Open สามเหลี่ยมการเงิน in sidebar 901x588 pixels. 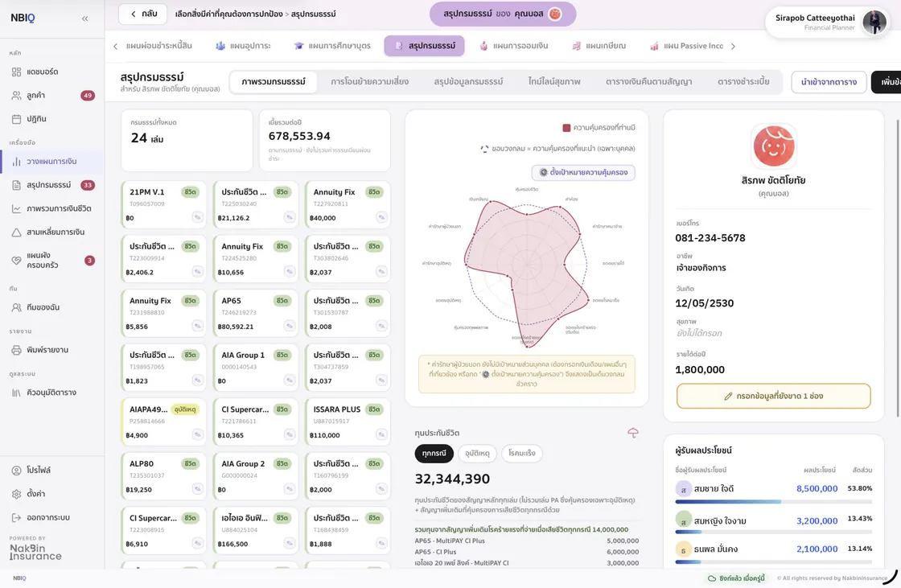51,232
